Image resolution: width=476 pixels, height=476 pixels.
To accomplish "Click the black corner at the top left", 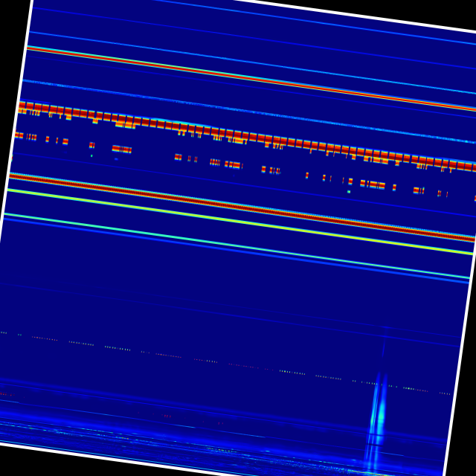I will (11, 11).
